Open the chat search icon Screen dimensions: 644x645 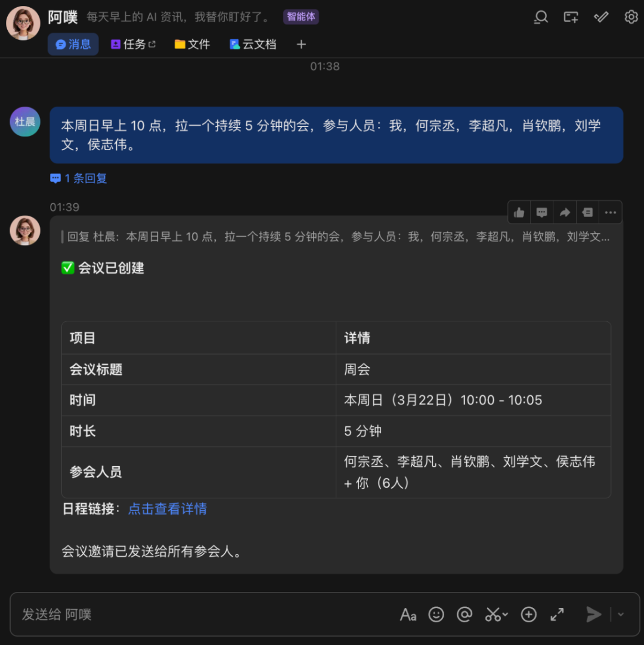coord(541,17)
